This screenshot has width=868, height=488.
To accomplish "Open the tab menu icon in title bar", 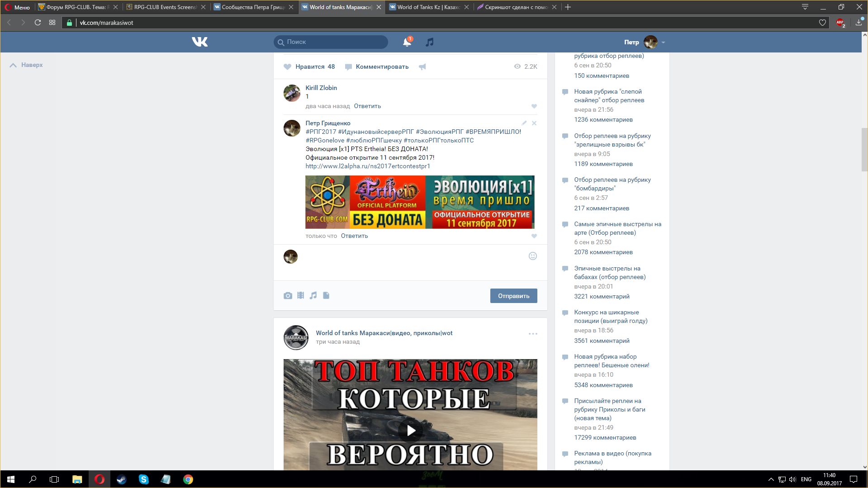I will 805,7.
